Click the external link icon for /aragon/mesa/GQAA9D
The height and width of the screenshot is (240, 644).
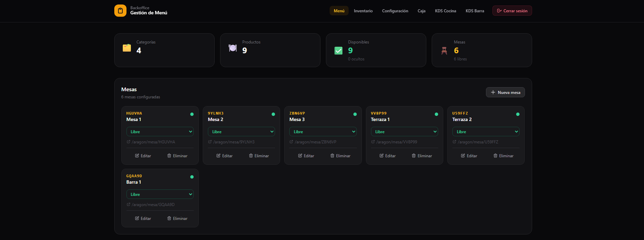click(x=128, y=205)
